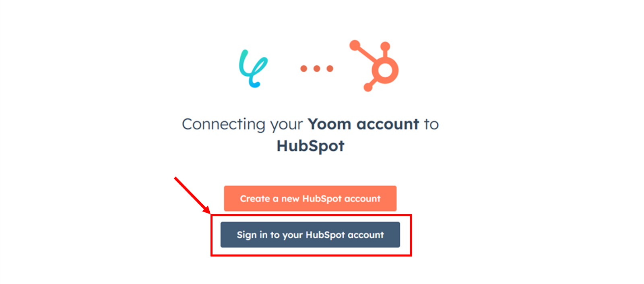Click the bold "Yoom account" text

363,124
